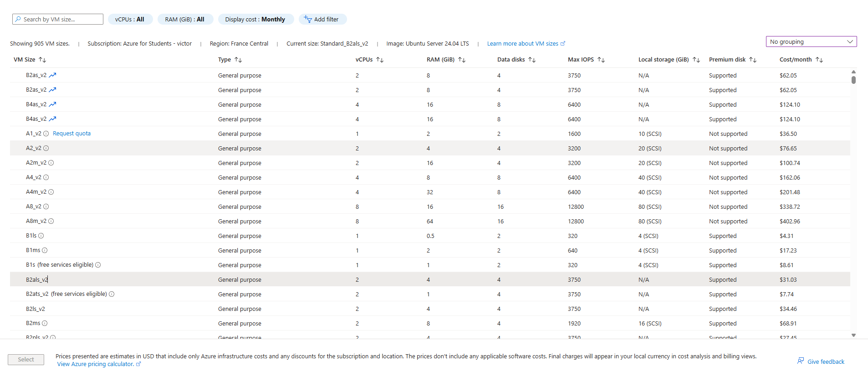Screen dimensions: 868x377
Task: Sort by vCPUs column arrows
Action: pyautogui.click(x=380, y=60)
